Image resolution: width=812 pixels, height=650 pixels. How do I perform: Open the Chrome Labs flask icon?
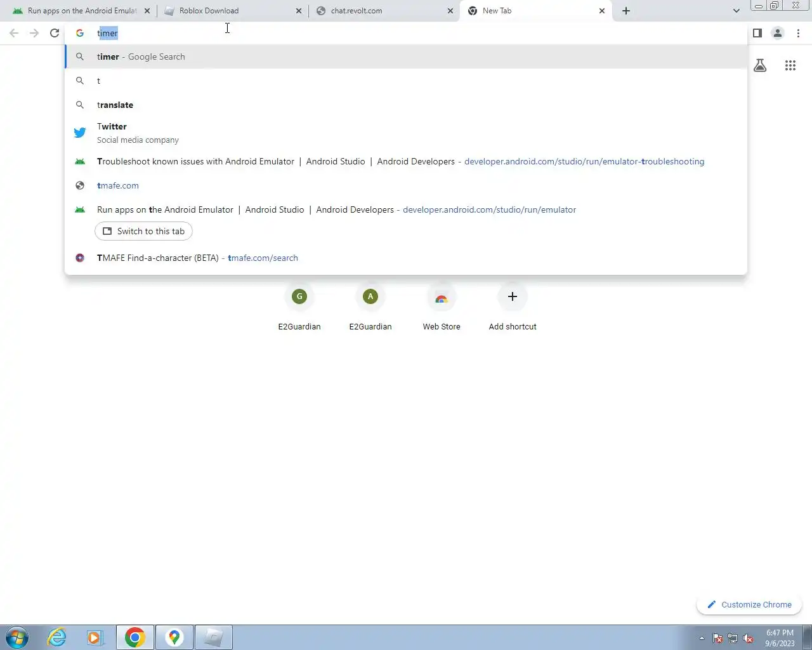pos(760,65)
